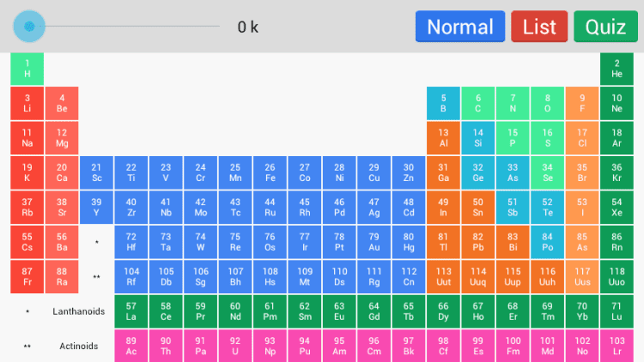Switch to Normal view
The width and height of the screenshot is (644, 362).
point(460,27)
